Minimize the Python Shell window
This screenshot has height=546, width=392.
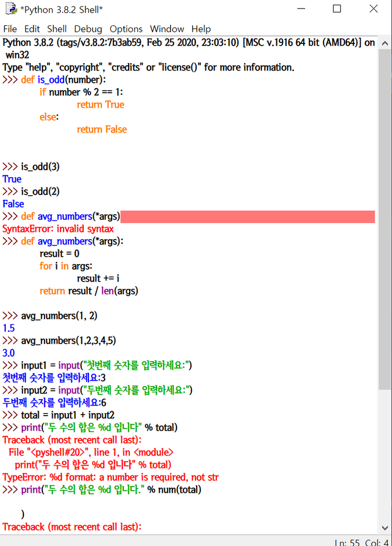pos(301,8)
